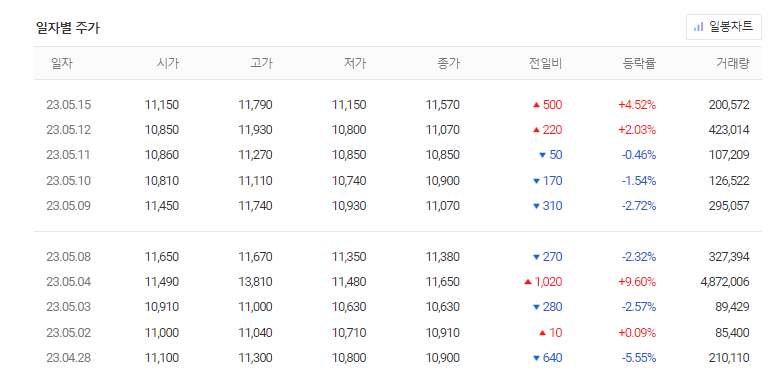Image resolution: width=770 pixels, height=379 pixels.
Task: Click the -2.57% change rate
Action: (x=638, y=307)
